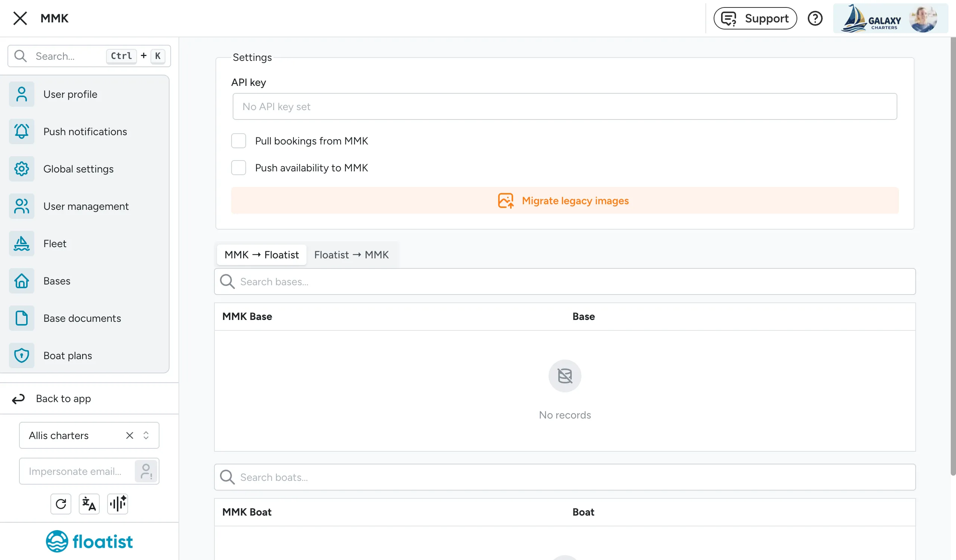The width and height of the screenshot is (956, 560).
Task: Click the Back to app arrow icon
Action: click(x=18, y=399)
